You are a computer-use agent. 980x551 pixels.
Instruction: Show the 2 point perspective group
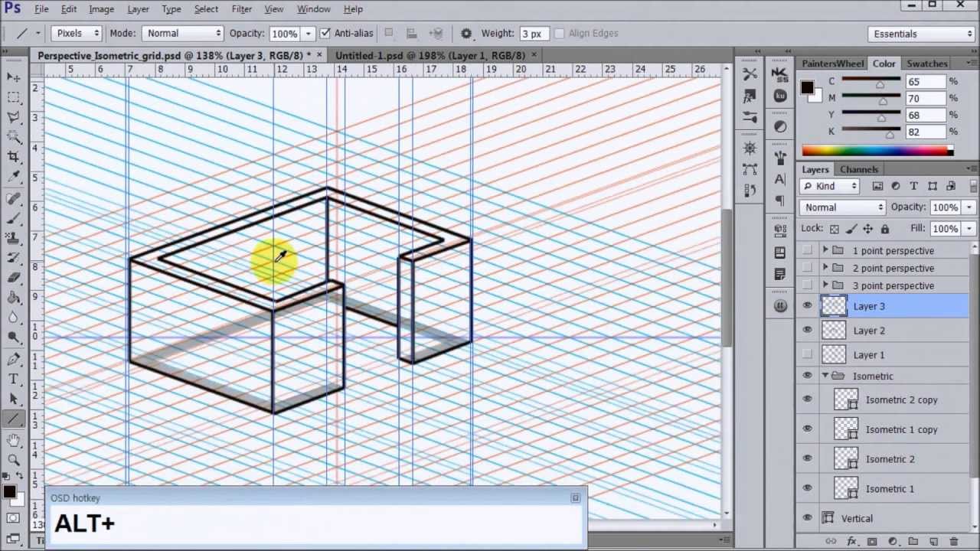pos(807,268)
